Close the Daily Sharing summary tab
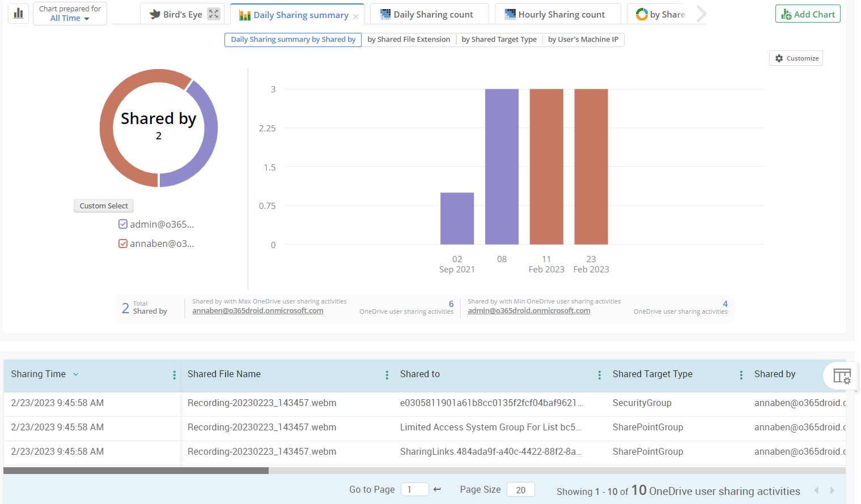Viewport: 861px width, 504px height. [x=355, y=17]
